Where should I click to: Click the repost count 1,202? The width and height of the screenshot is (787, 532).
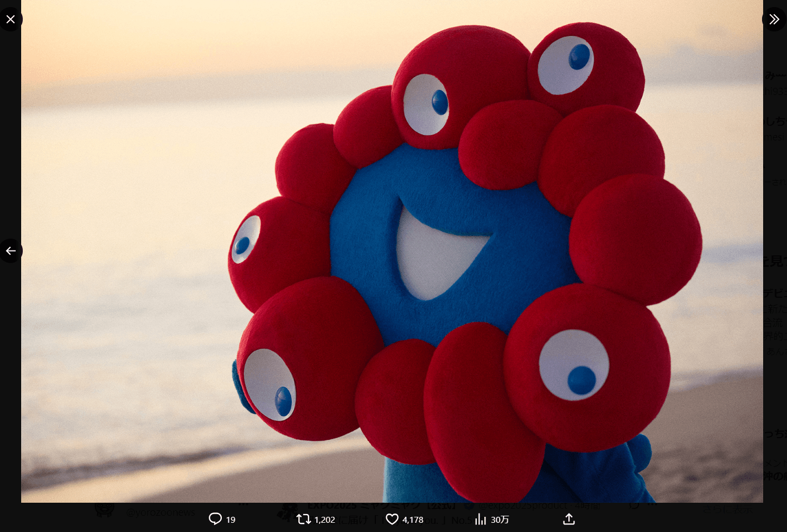pos(324,520)
